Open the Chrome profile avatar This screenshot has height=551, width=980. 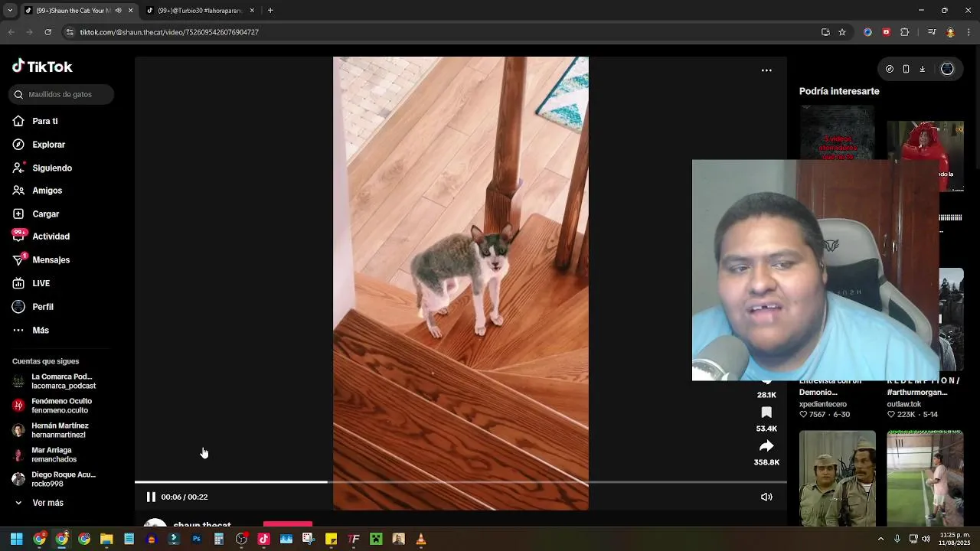950,32
